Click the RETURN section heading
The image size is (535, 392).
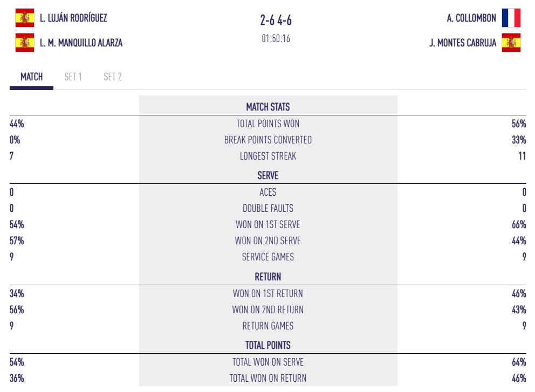pos(268,277)
